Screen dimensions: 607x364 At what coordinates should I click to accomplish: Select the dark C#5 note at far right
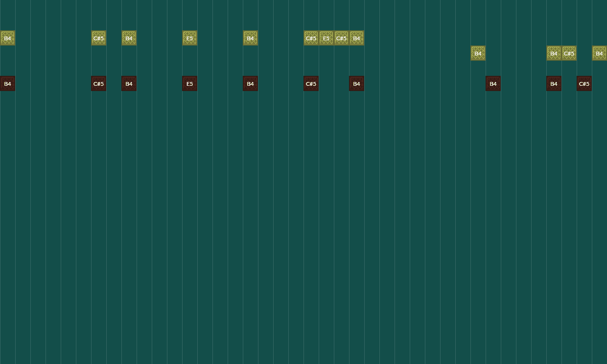coord(584,83)
